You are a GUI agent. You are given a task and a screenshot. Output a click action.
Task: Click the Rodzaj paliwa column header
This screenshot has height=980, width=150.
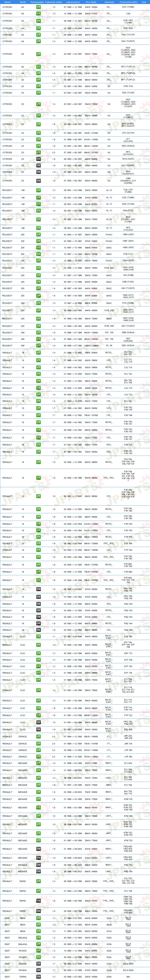coord(37,2)
